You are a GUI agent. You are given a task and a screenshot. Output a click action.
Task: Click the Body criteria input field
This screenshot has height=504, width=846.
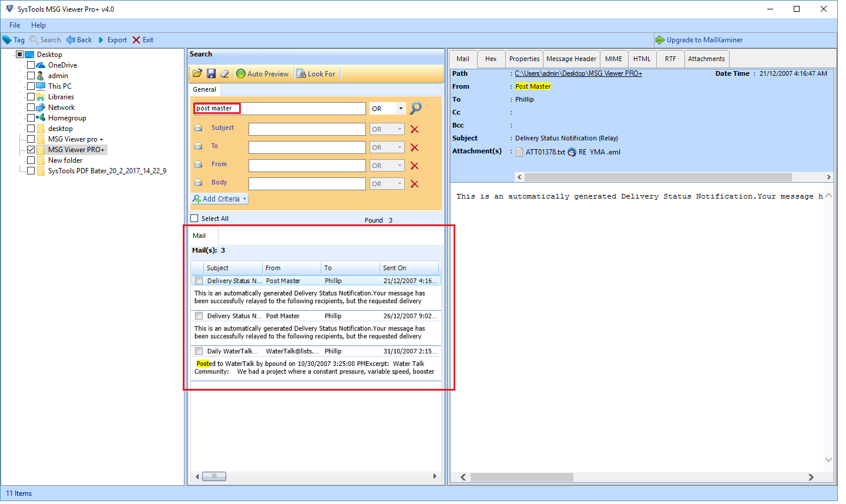307,184
